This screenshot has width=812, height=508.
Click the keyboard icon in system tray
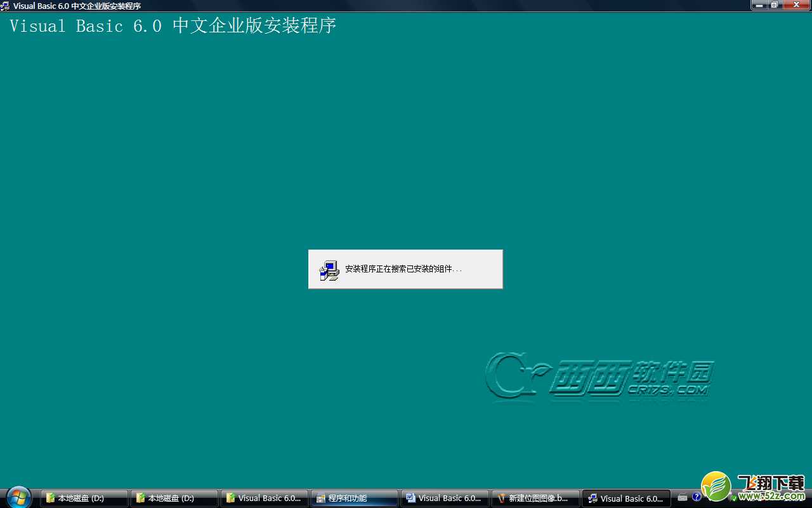click(683, 498)
